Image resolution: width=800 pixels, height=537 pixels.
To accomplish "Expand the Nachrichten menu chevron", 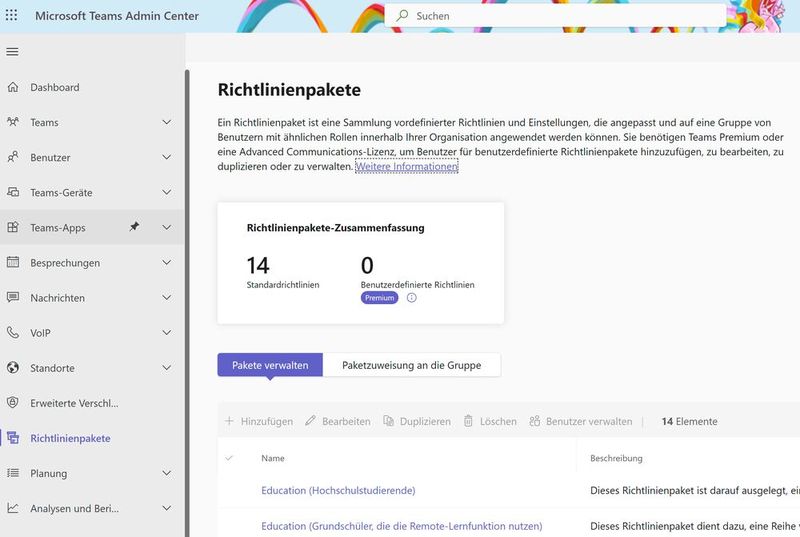I will [x=166, y=297].
